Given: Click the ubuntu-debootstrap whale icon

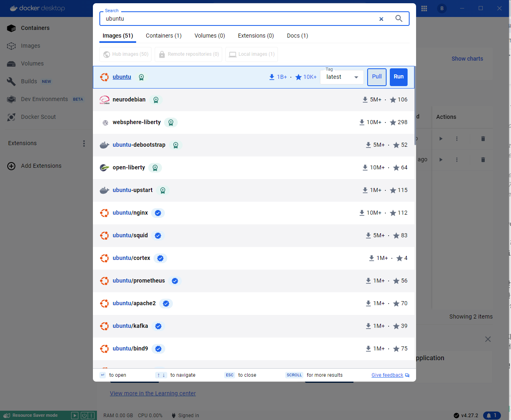Looking at the screenshot, I should (x=104, y=145).
